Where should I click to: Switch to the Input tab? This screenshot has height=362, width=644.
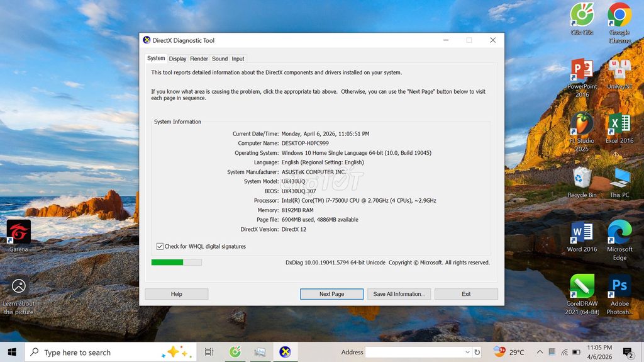coord(238,59)
